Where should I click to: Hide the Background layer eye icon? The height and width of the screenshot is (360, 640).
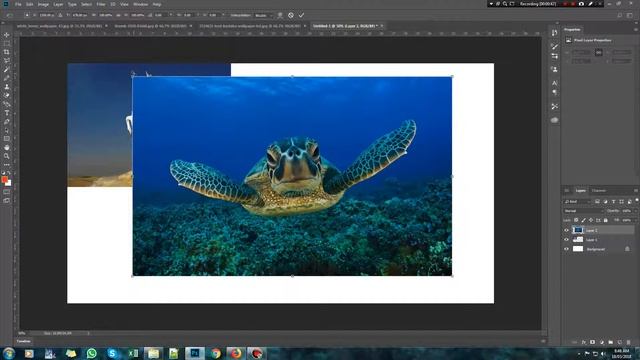click(x=567, y=249)
